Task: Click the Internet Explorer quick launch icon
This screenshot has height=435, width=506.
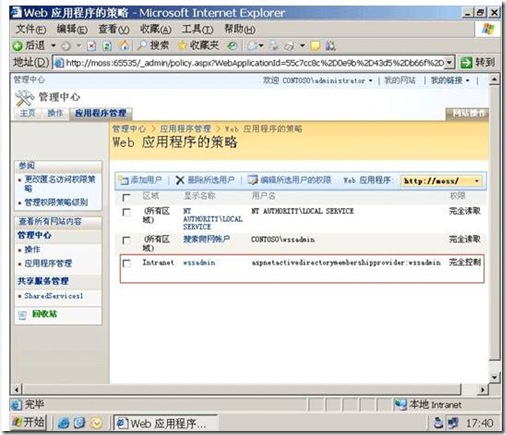Action: point(63,423)
